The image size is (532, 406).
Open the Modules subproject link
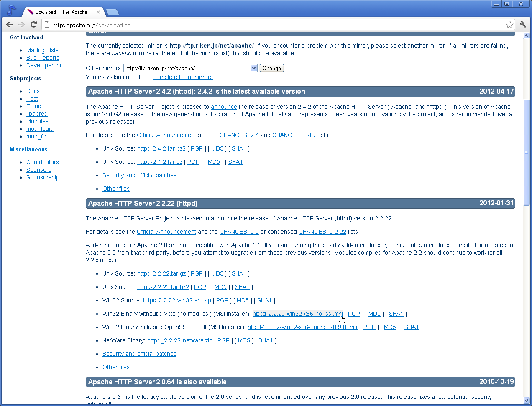click(37, 121)
